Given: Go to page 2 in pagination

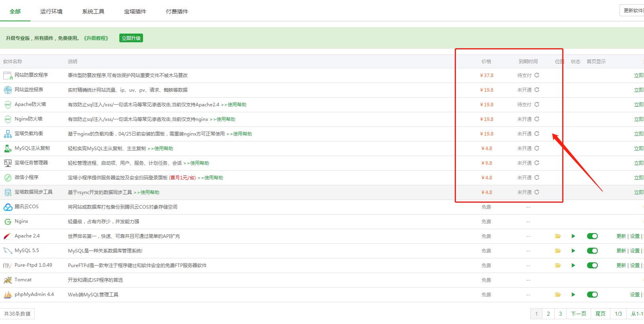Looking at the screenshot, I should coord(548,314).
